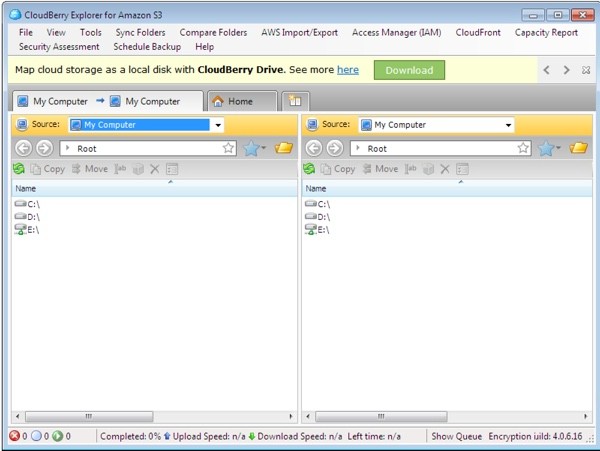Click the green refresh icon in left pane
Viewport: 600px width, 451px height.
(19, 169)
